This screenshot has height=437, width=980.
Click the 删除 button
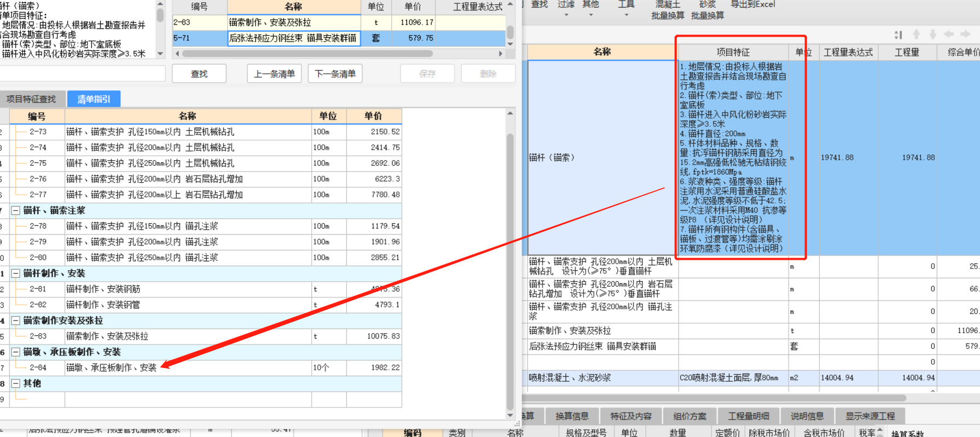point(488,74)
